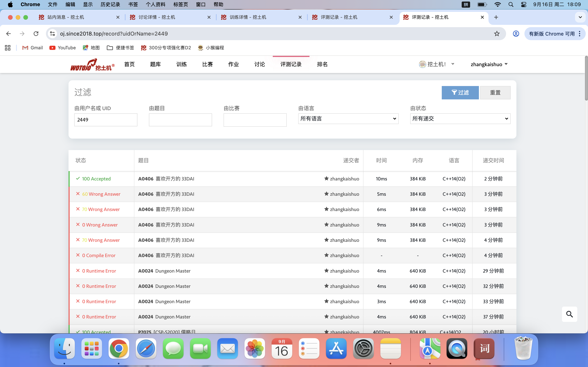Screen dimensions: 588x367
Task: Click the 由题目 input field
Action: click(x=180, y=120)
